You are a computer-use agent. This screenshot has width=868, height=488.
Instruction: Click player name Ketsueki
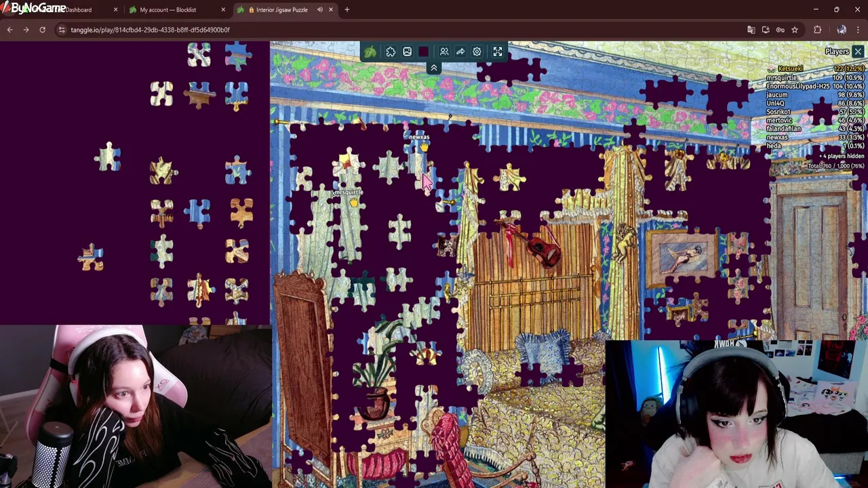790,69
